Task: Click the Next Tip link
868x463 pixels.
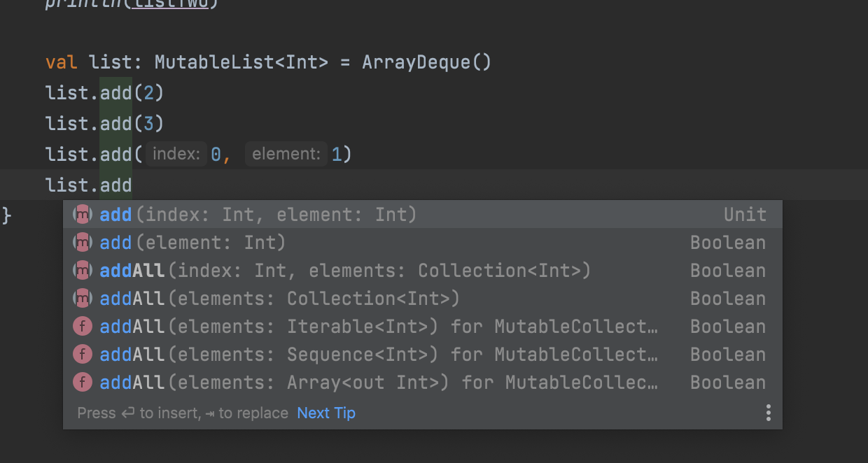Action: pos(326,413)
